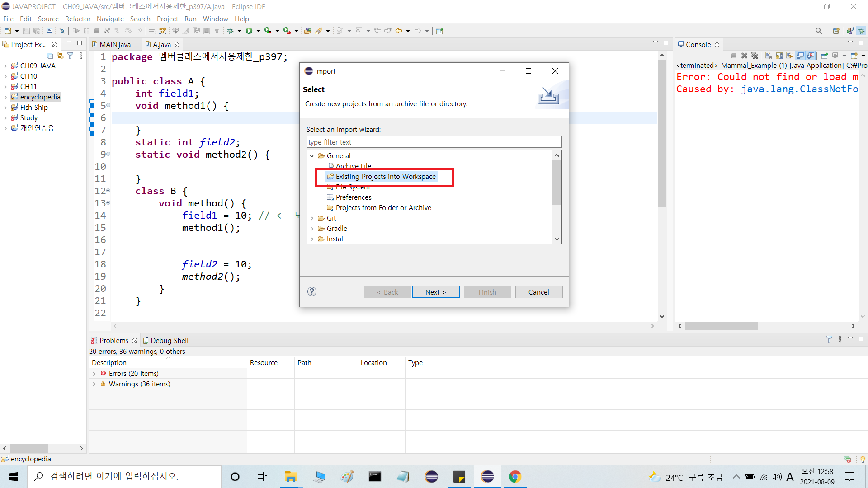The width and height of the screenshot is (868, 488).
Task: Click the Cancel button in Import dialog
Action: click(538, 292)
